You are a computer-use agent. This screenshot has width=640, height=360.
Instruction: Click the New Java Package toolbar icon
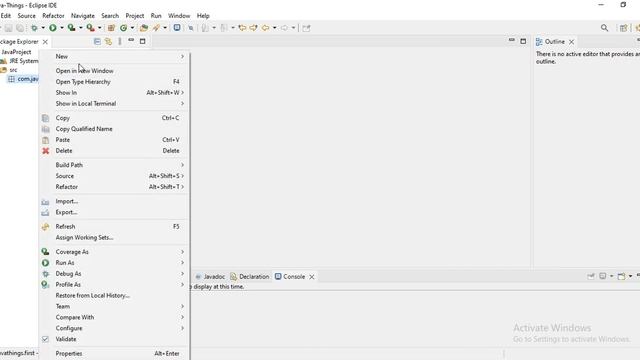(x=111, y=28)
